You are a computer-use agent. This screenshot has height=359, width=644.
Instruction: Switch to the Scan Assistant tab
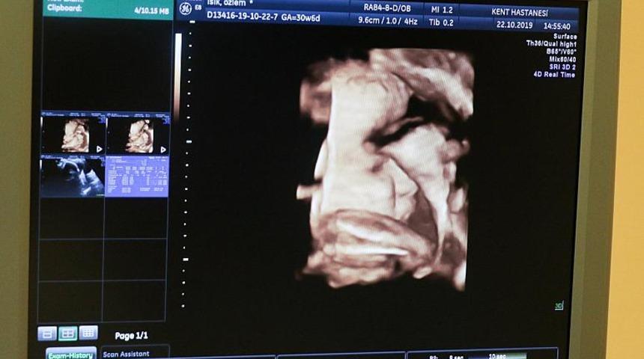coord(127,353)
